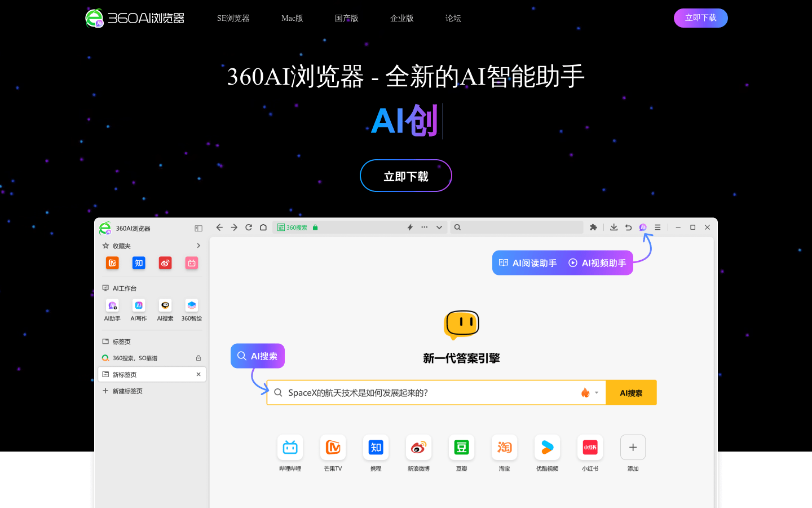Open the SE浏览器 menu item
The height and width of the screenshot is (508, 812).
tap(233, 18)
